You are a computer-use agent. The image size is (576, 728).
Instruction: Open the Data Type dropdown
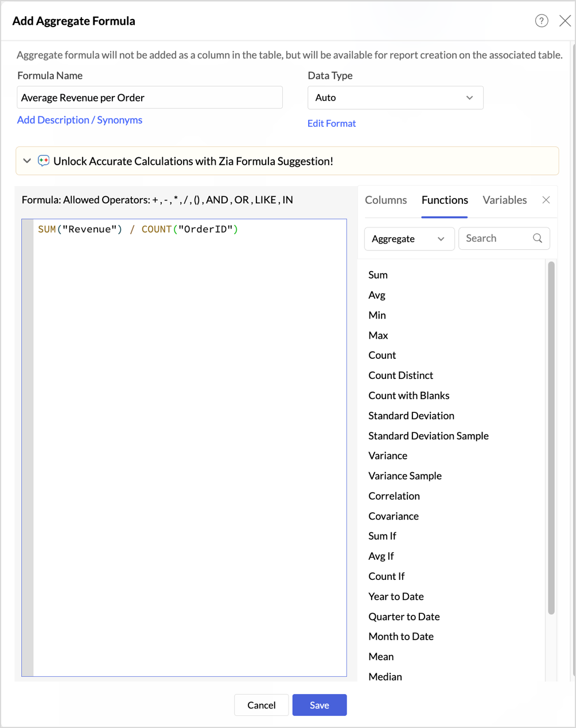click(395, 98)
